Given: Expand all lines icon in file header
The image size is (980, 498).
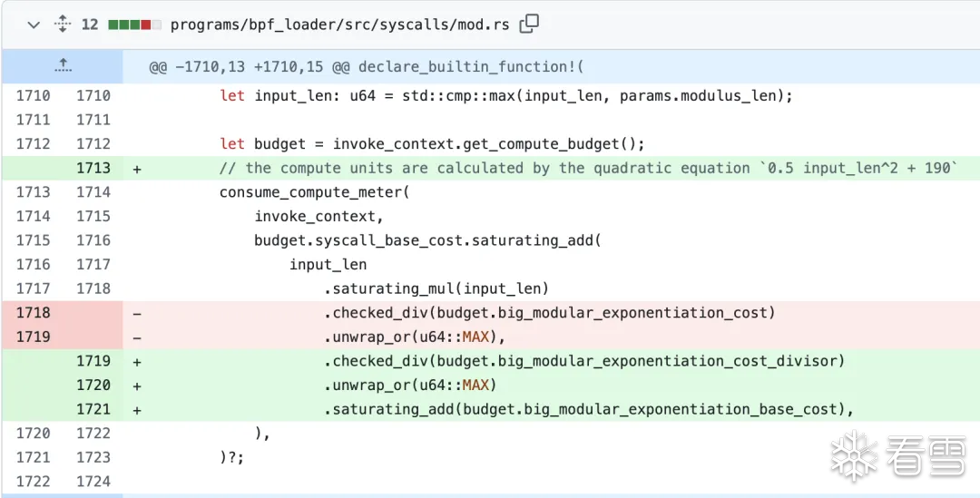Looking at the screenshot, I should (63, 25).
